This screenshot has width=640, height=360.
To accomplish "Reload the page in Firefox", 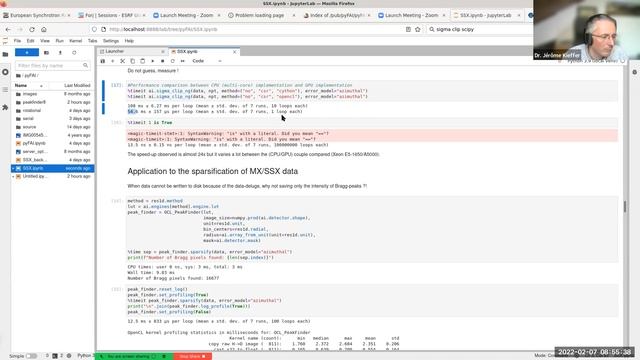I will [32, 29].
